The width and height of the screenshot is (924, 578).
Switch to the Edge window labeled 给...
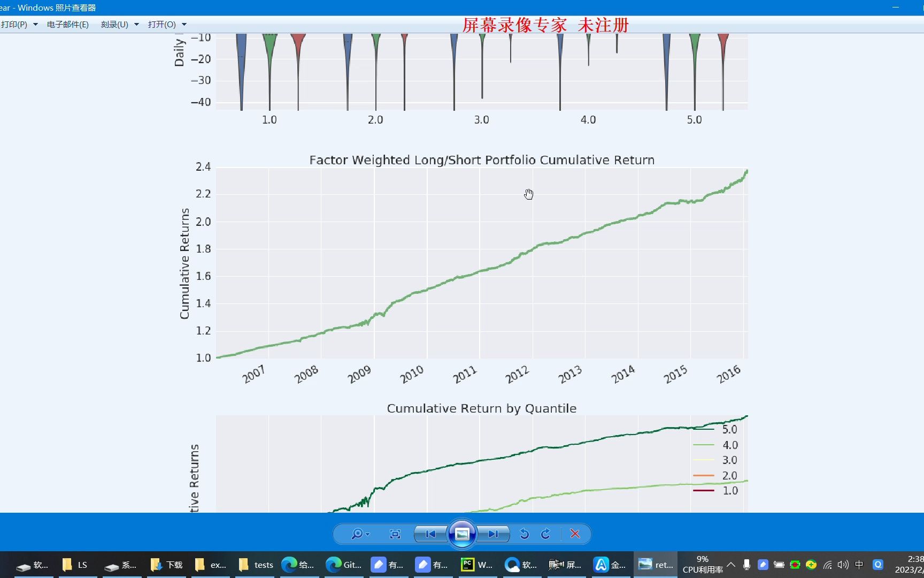click(298, 565)
